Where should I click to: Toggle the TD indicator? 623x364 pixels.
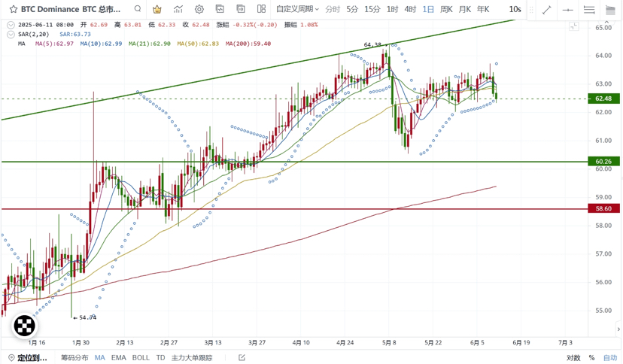160,358
